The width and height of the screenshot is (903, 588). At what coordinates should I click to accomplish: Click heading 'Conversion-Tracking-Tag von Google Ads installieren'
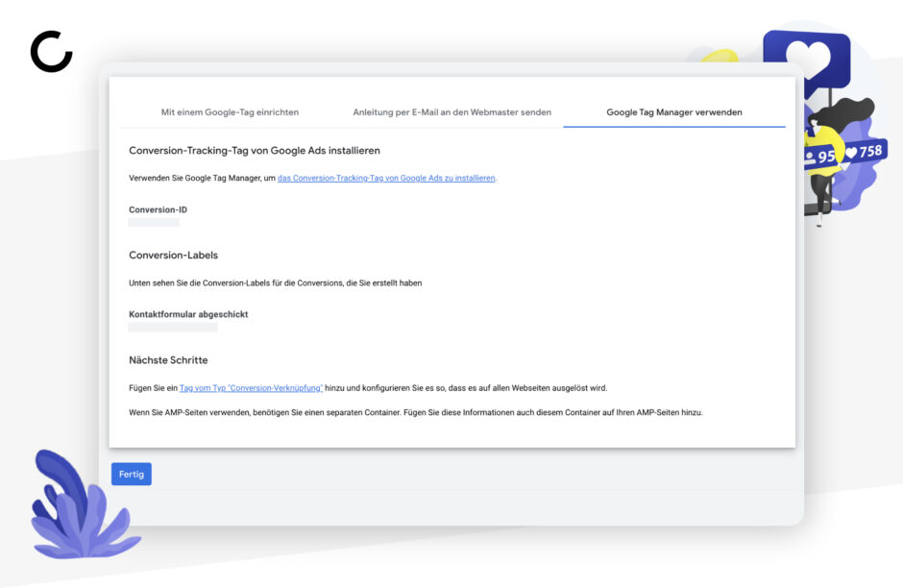coord(255,150)
